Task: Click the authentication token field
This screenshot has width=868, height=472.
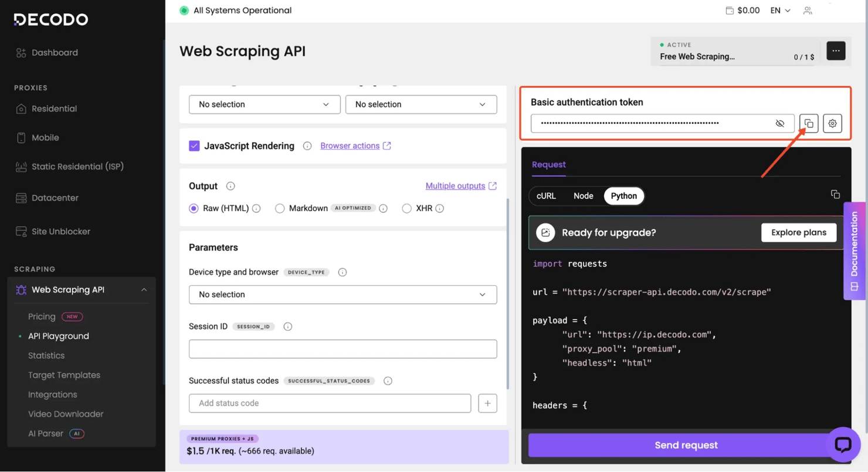Action: click(x=663, y=123)
